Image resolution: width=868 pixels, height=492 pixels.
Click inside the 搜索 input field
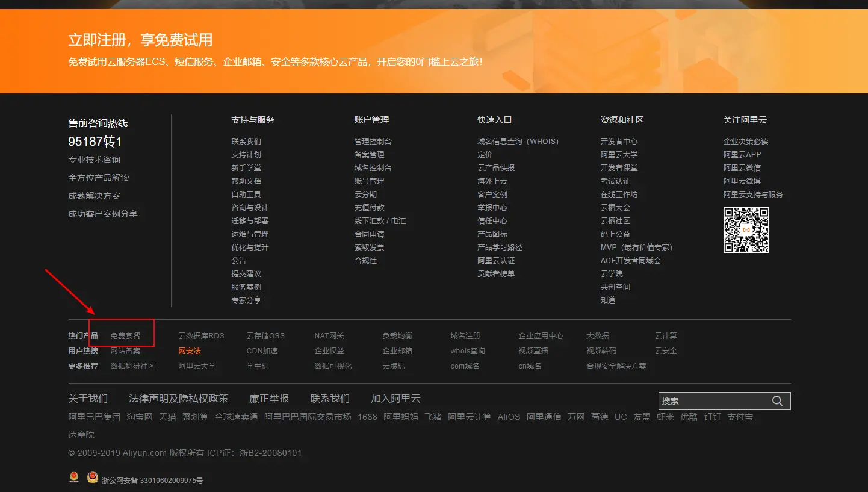click(x=710, y=400)
